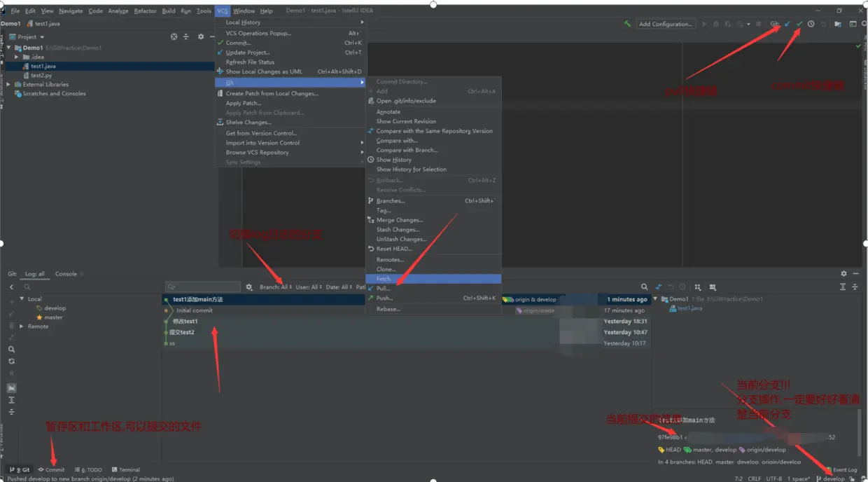Click Collapse All icon in commit details pane
This screenshot has height=482, width=868.
click(855, 287)
